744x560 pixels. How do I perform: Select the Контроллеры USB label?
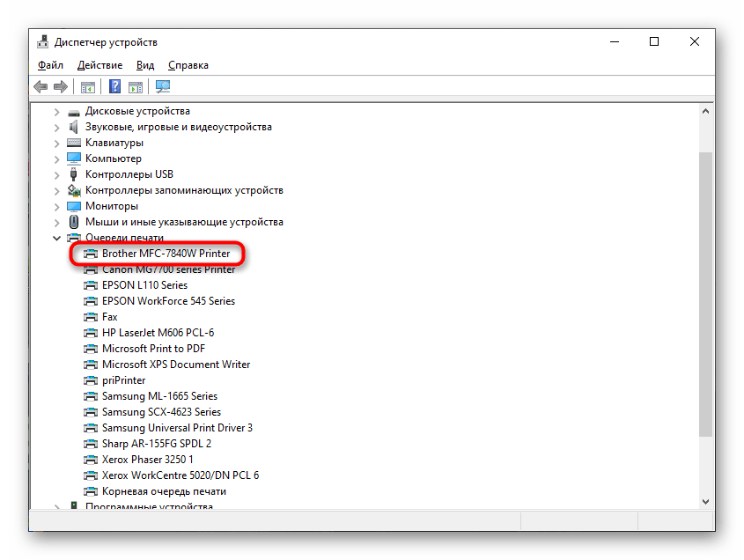[129, 174]
